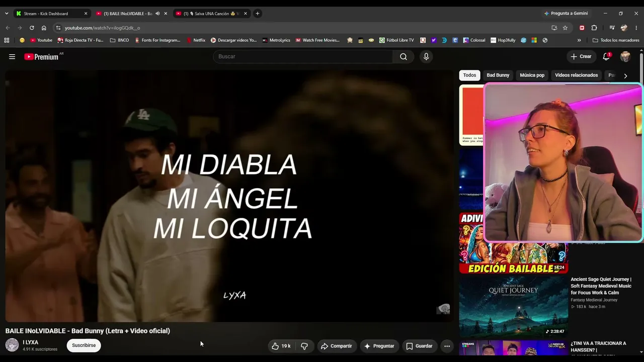The height and width of the screenshot is (362, 644).
Task: Open the Chrome three-dot menu
Action: [x=636, y=28]
